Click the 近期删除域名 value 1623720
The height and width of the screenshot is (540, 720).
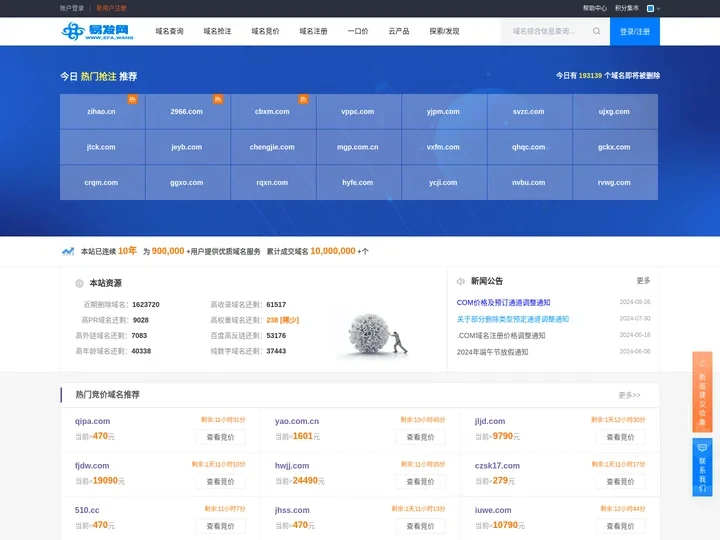coord(146,304)
